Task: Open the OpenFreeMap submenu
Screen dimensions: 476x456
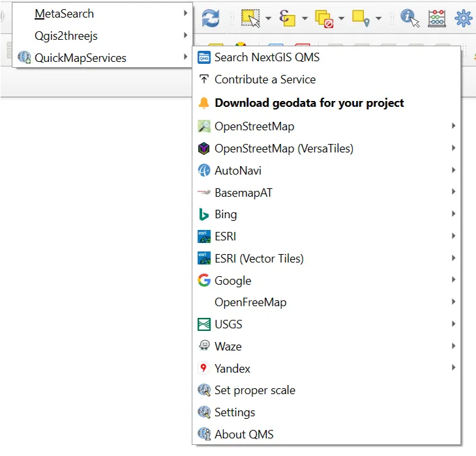Action: pos(327,302)
